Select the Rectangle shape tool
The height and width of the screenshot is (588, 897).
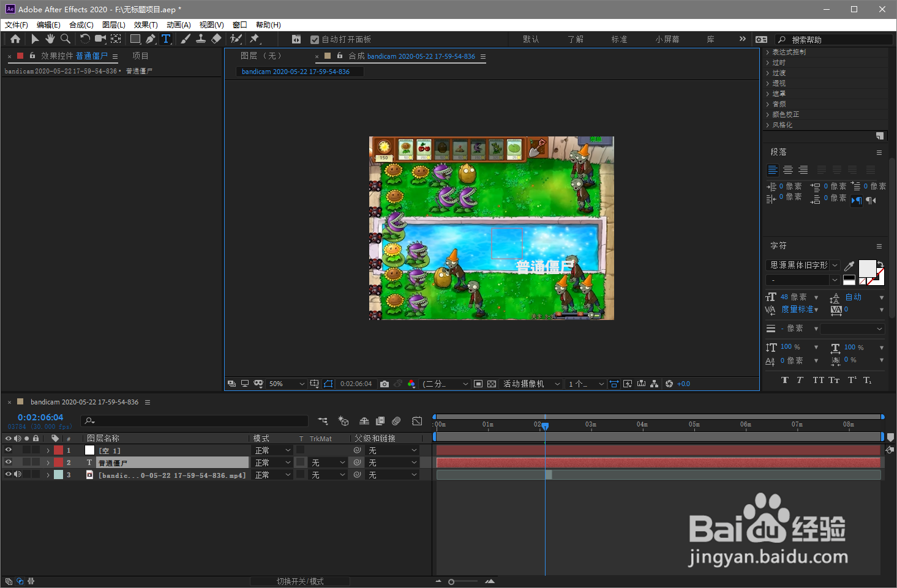pyautogui.click(x=135, y=39)
